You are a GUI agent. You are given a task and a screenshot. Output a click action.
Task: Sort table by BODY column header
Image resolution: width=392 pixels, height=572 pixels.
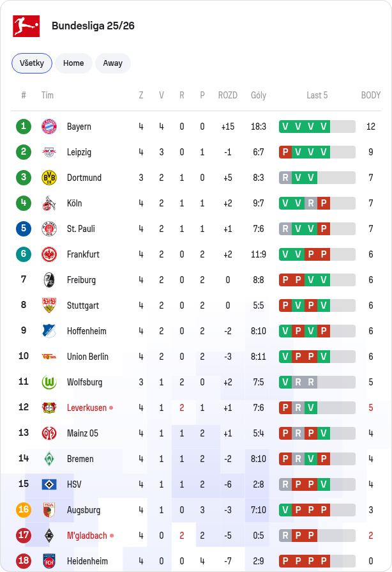371,95
